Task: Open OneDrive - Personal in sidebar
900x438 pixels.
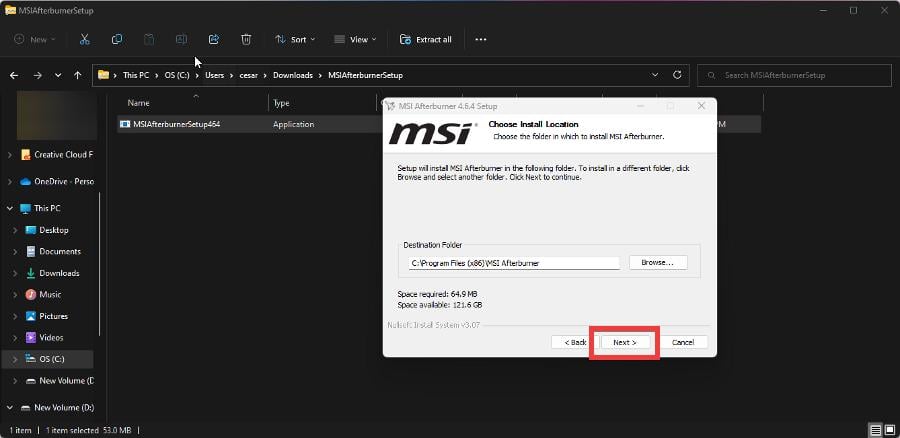Action: 56,182
